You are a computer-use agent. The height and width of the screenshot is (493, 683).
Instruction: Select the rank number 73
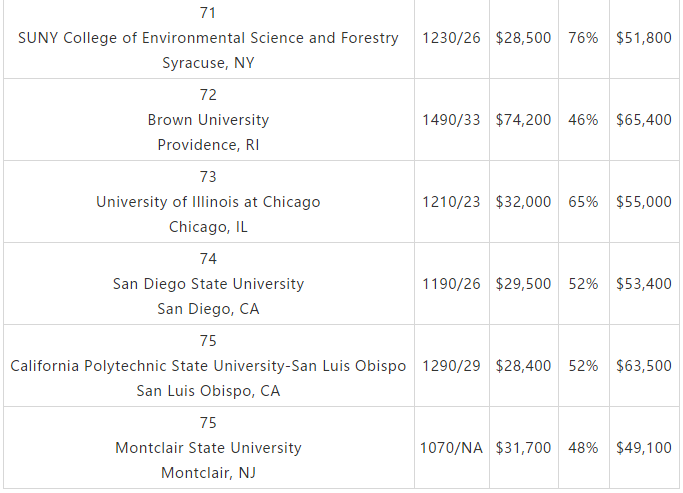pyautogui.click(x=208, y=177)
